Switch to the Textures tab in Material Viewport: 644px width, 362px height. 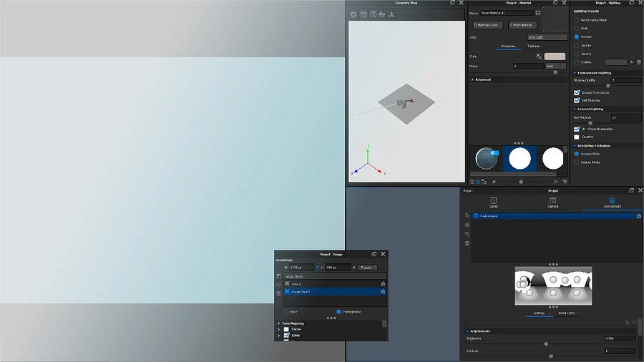click(x=534, y=46)
